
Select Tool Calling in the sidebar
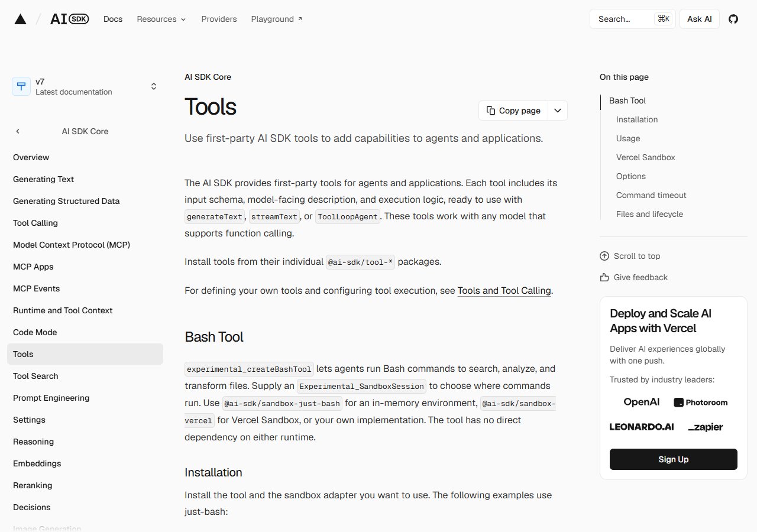point(85,223)
